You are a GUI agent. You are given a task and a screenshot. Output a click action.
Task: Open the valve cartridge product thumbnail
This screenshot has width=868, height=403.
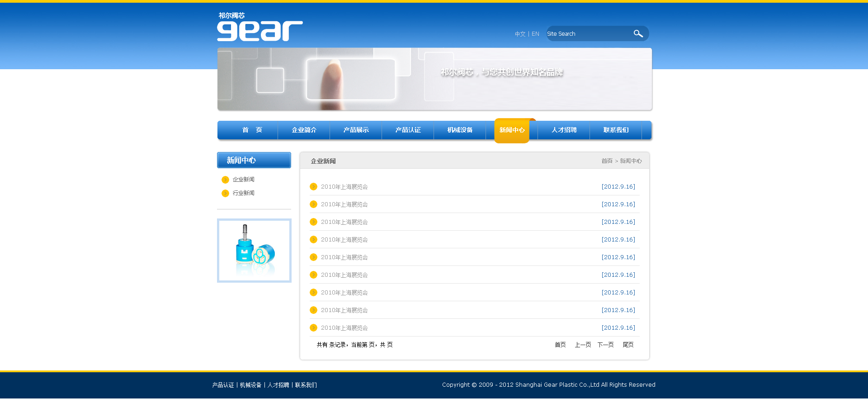coord(254,251)
